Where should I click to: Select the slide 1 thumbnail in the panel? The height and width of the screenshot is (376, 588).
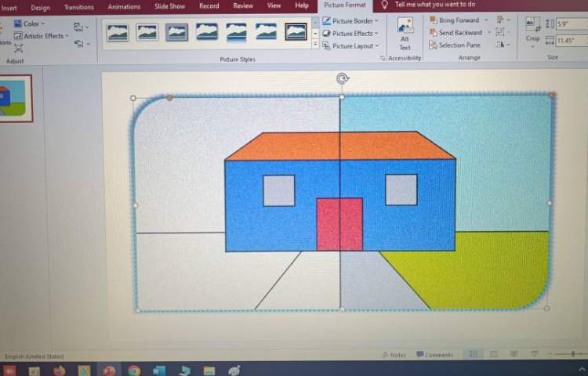(x=16, y=99)
